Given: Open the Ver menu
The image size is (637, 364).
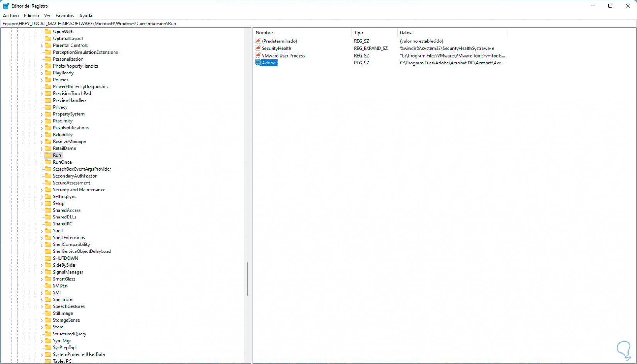Looking at the screenshot, I should click(47, 15).
